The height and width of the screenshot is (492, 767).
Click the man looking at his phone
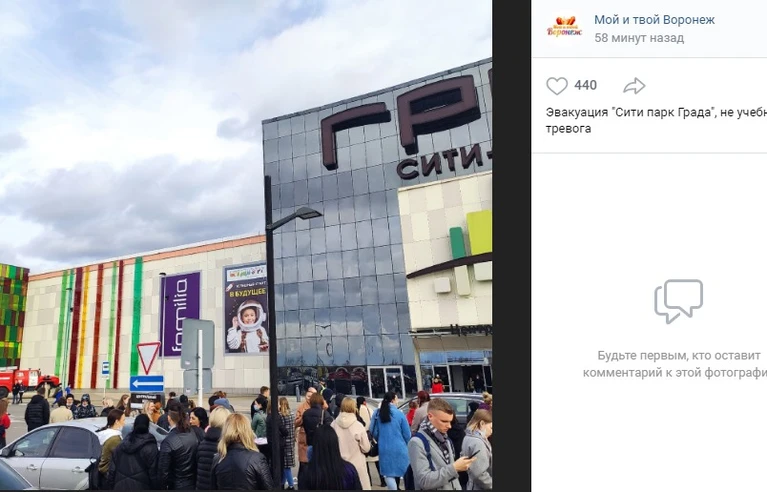(439, 445)
